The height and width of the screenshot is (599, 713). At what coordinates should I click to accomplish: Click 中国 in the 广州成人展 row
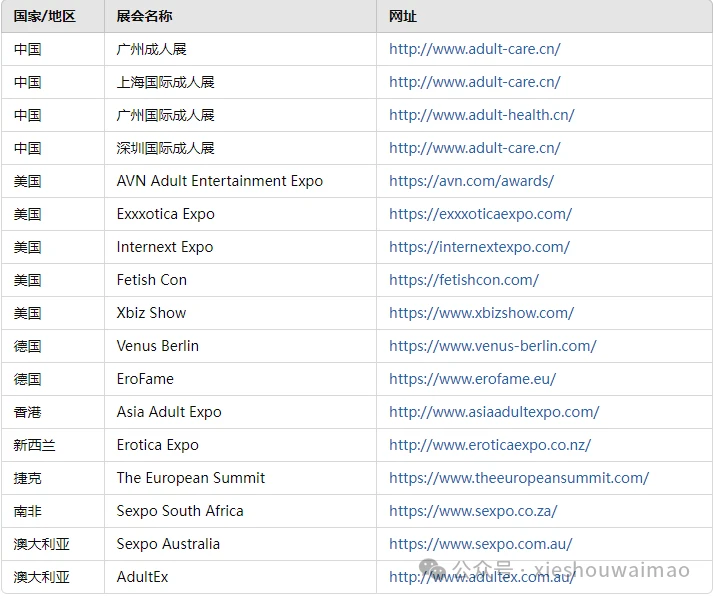pos(27,49)
